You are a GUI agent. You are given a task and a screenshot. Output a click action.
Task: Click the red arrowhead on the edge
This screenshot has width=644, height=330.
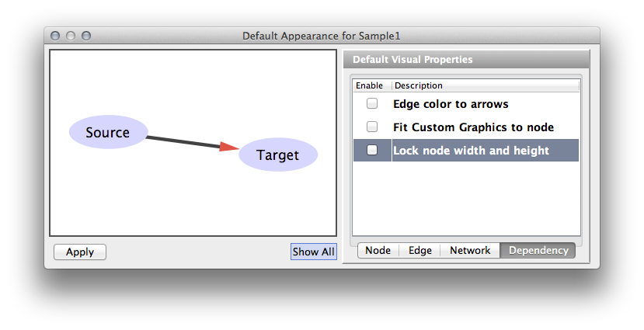(x=229, y=147)
